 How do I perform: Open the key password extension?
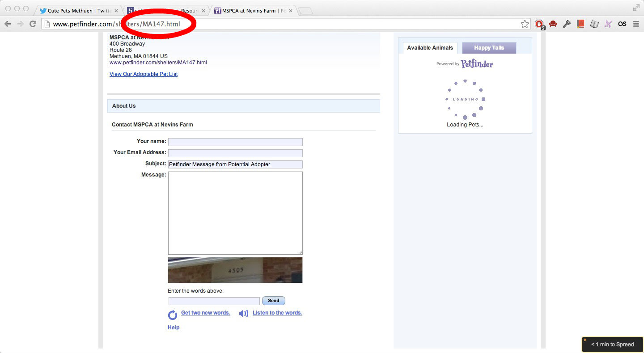[x=567, y=24]
